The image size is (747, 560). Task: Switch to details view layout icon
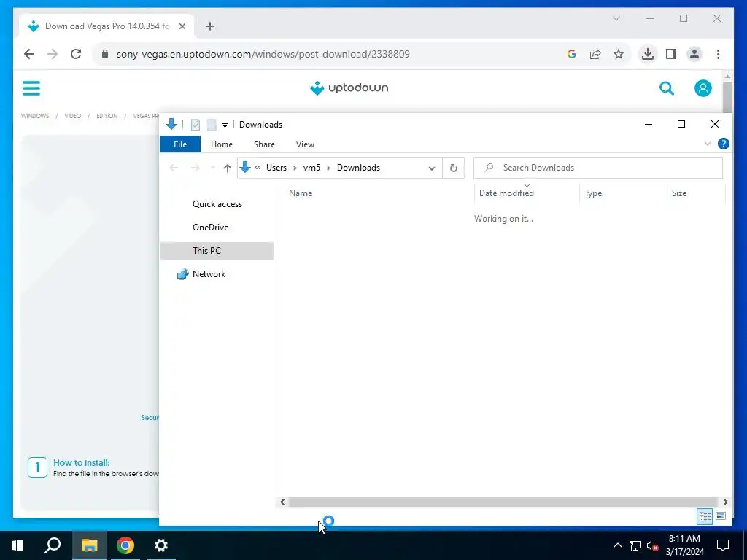(x=705, y=516)
